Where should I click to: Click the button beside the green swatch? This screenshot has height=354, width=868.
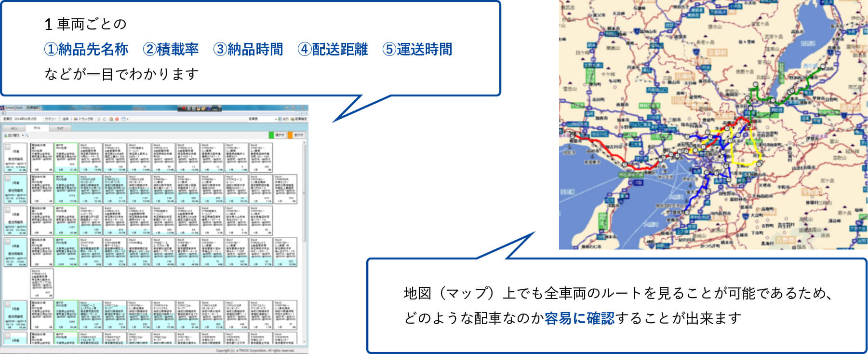coord(280,136)
